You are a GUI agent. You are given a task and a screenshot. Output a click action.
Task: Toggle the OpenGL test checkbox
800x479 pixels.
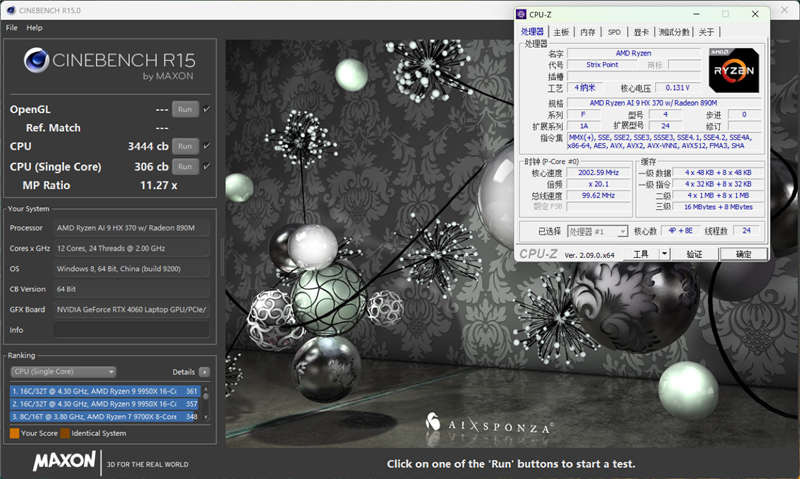pyautogui.click(x=207, y=109)
